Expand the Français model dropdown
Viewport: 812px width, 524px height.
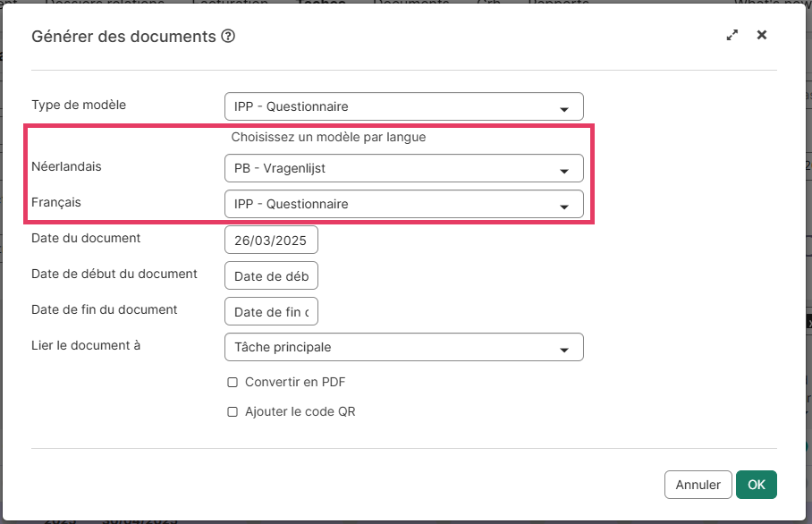403,204
